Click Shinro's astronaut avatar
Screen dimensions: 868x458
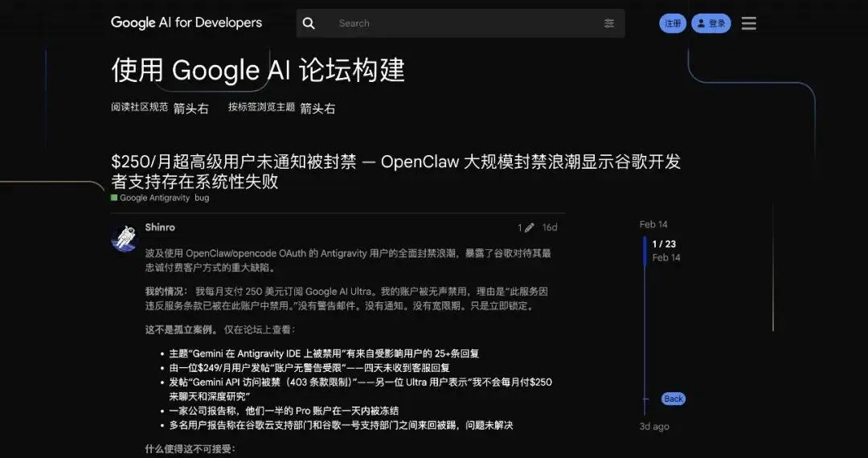tap(125, 238)
